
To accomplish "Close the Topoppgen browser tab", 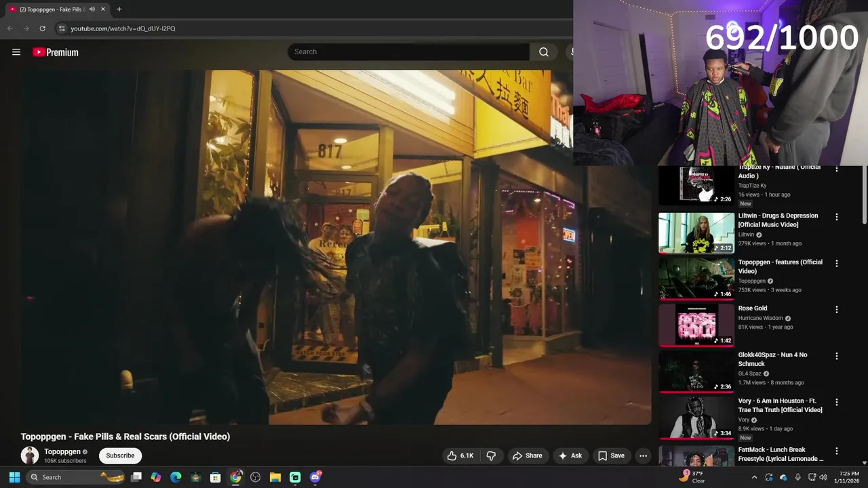I will tap(103, 9).
